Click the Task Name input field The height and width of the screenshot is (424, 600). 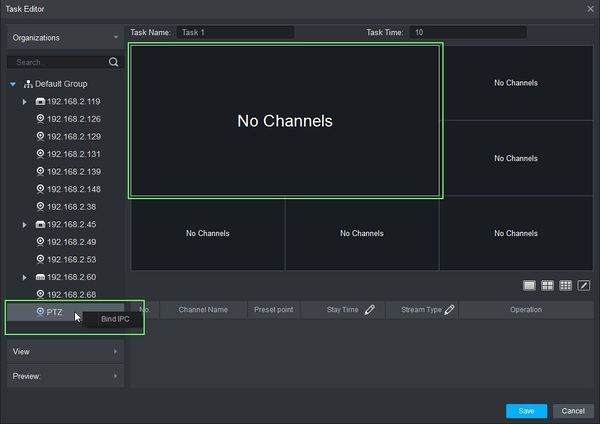tap(235, 32)
